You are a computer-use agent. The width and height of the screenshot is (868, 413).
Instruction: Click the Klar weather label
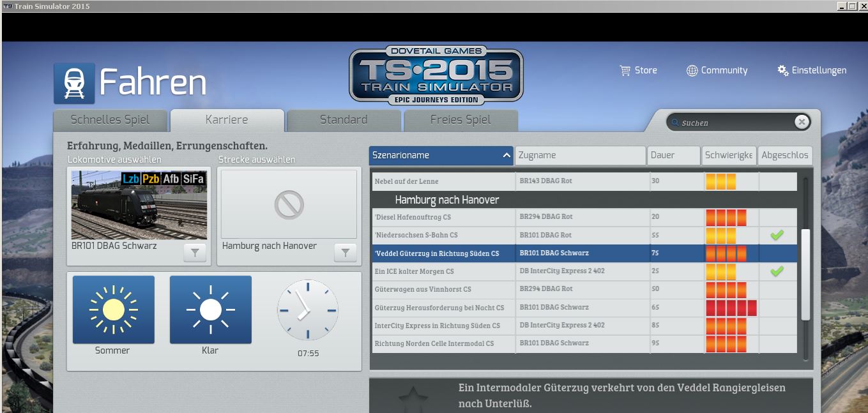click(210, 350)
